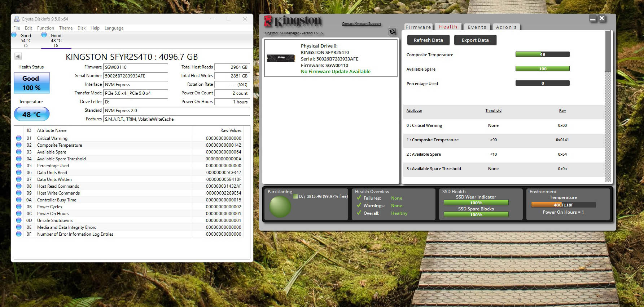The width and height of the screenshot is (644, 307).
Task: Click the green partition pie chart
Action: 280,207
